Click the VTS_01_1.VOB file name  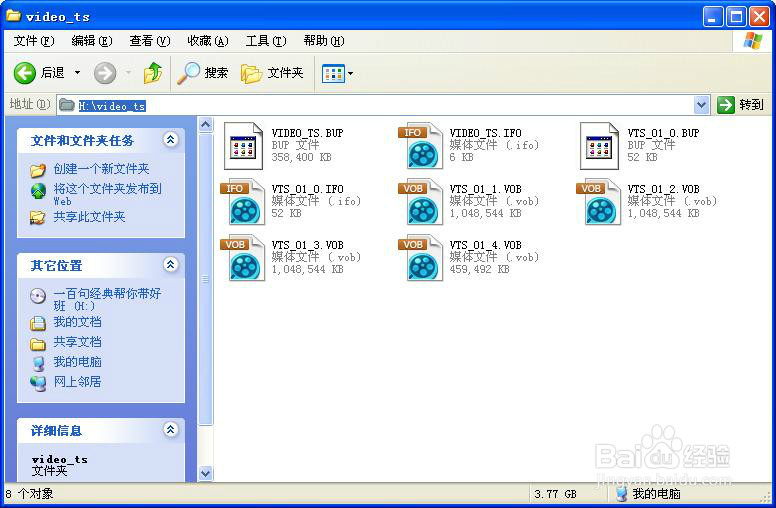[x=485, y=189]
